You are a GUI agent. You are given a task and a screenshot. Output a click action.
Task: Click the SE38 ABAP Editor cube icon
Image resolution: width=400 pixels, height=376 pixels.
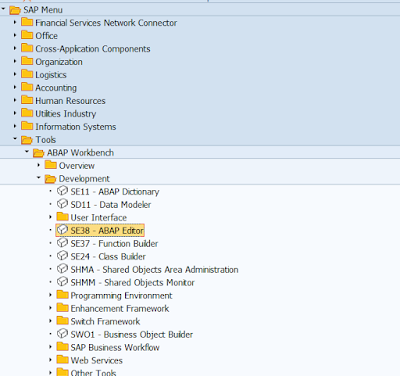(62, 230)
